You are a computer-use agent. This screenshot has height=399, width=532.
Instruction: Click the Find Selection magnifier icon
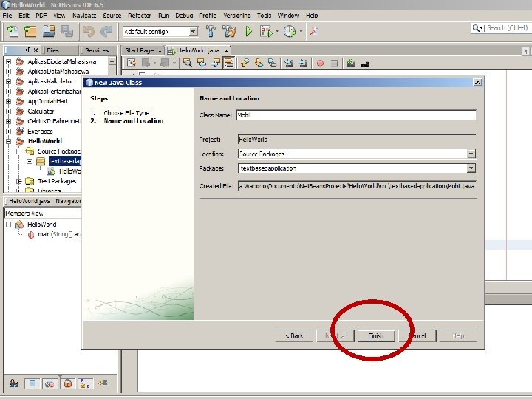pos(187,63)
